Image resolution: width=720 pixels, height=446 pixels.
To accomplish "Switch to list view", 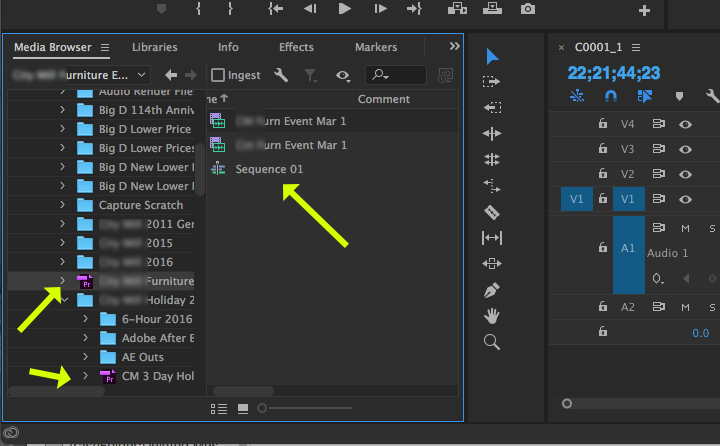I will (219, 408).
